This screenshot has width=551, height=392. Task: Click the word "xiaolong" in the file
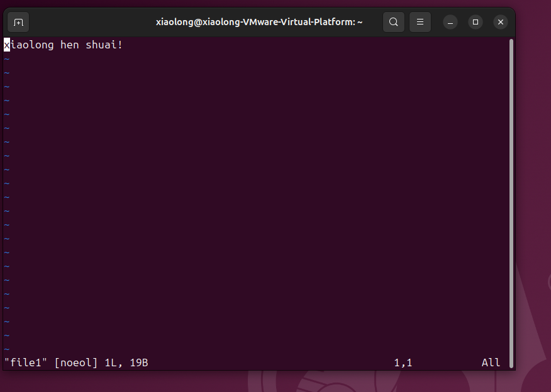coord(29,45)
